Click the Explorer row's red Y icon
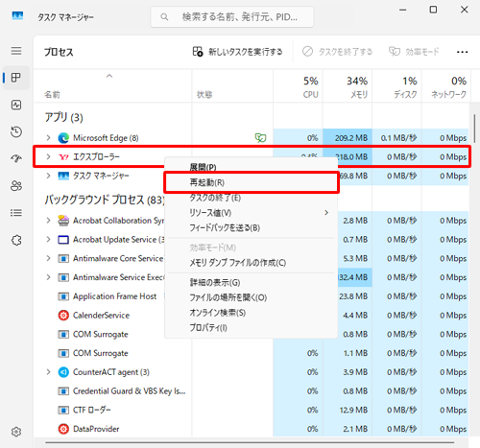Image resolution: width=480 pixels, height=448 pixels. tap(63, 156)
